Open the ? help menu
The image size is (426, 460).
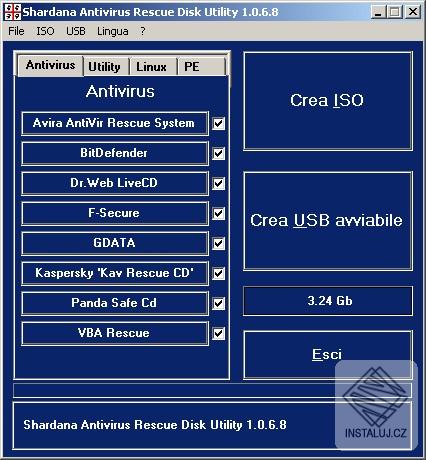[143, 31]
